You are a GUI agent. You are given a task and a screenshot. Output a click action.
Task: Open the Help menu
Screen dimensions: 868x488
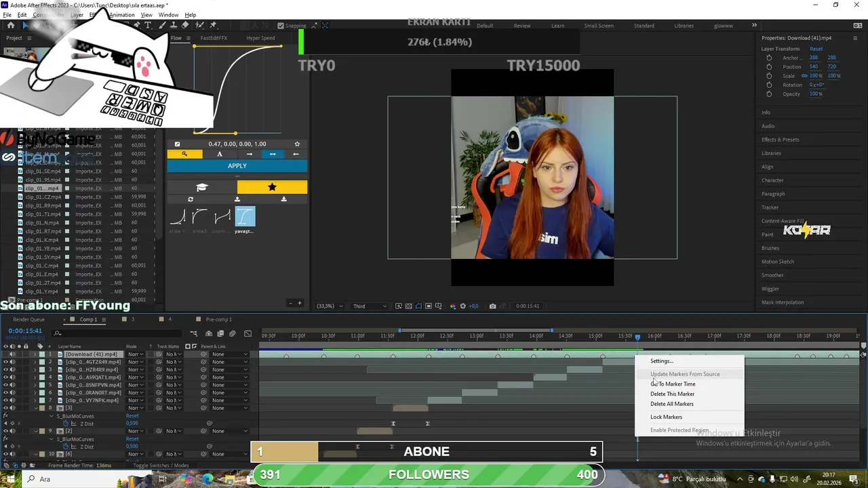[x=191, y=15]
